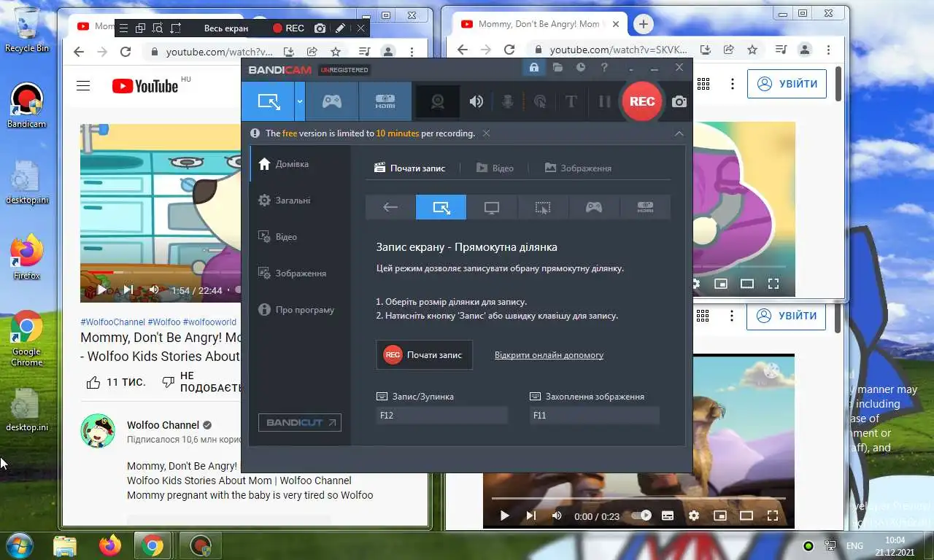This screenshot has height=560, width=934.
Task: Open the YouTube hamburger guide menu in the left window
Action: coord(83,86)
